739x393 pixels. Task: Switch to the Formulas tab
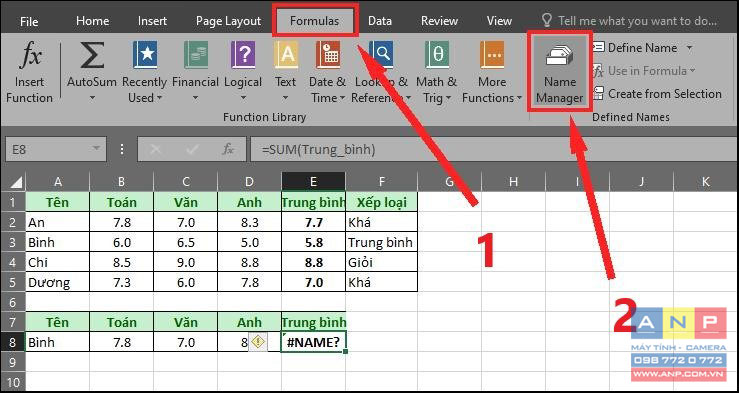(314, 21)
